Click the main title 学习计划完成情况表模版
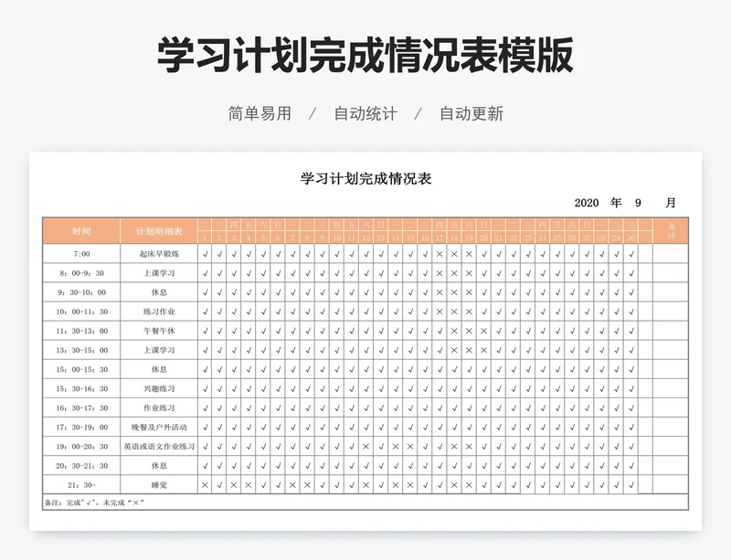Image resolution: width=731 pixels, height=560 pixels. [x=365, y=56]
